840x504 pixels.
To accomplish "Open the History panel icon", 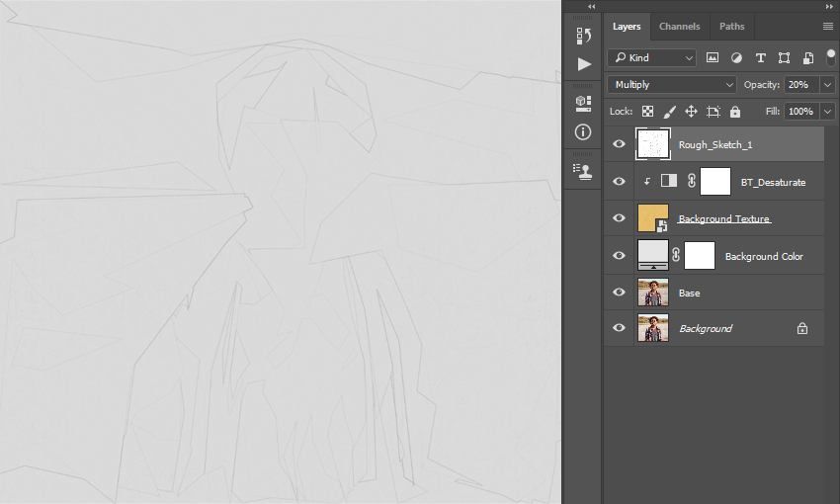I will (583, 36).
